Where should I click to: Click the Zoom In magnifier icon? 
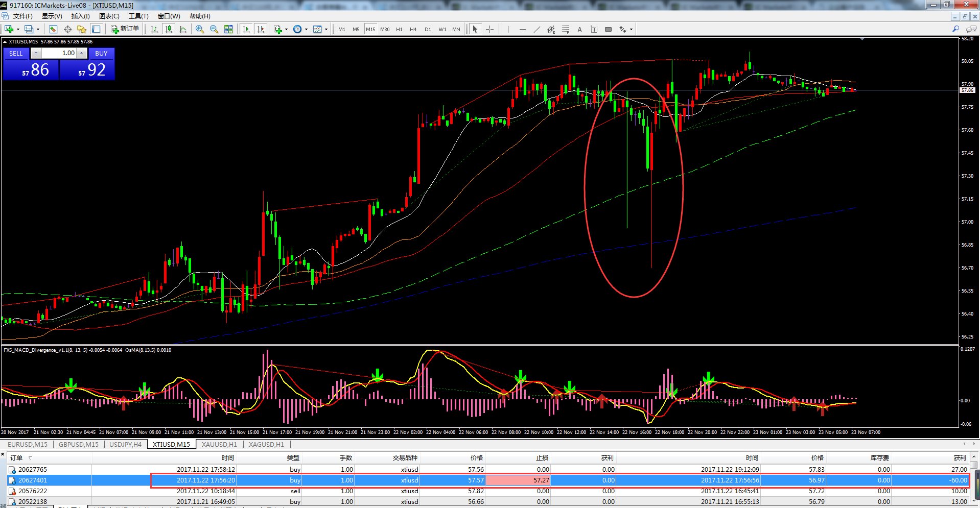pos(200,29)
